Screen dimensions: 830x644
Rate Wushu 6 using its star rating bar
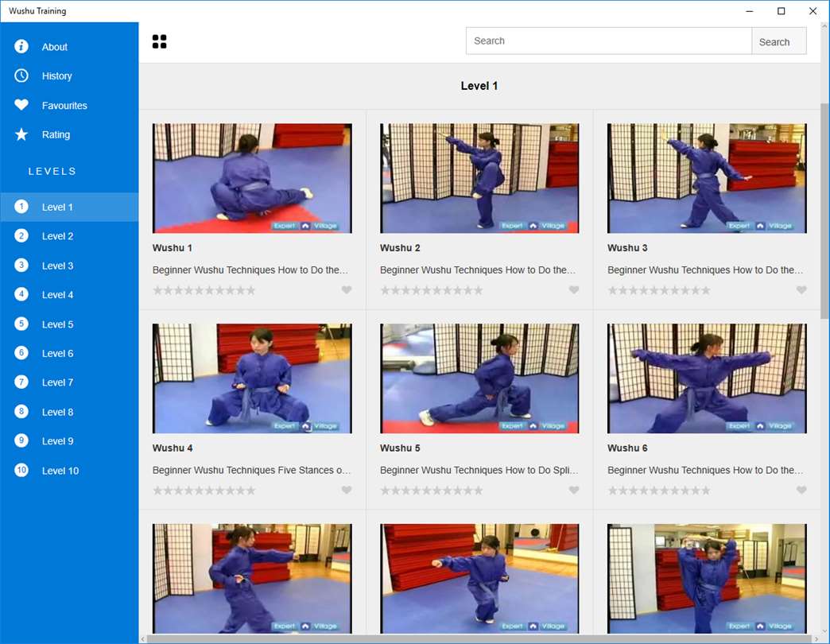click(x=659, y=490)
